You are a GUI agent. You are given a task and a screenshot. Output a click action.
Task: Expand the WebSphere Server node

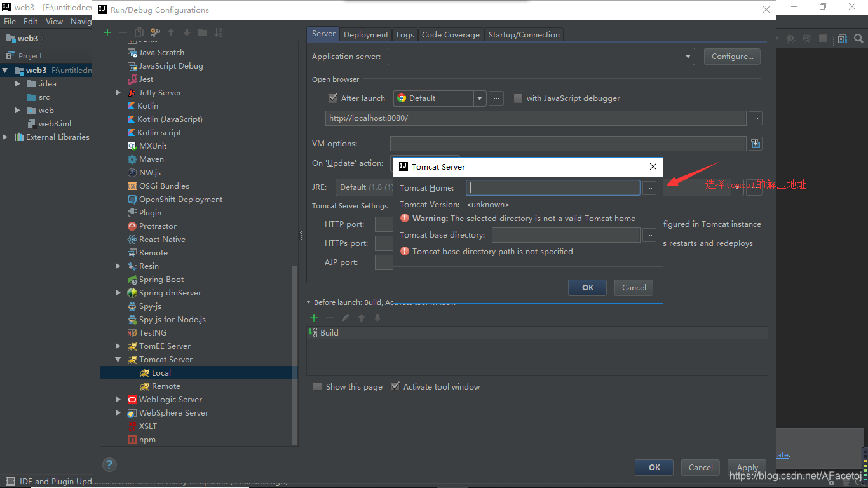[x=118, y=413]
